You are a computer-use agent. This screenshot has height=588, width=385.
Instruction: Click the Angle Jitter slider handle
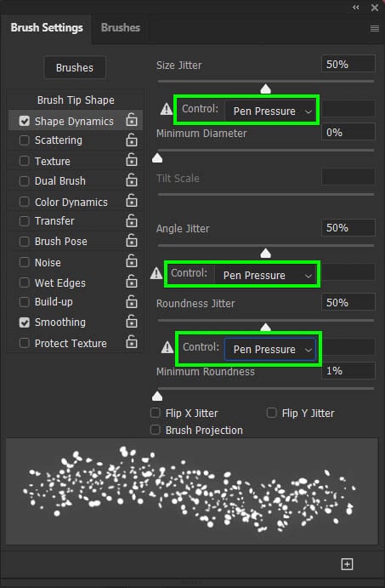[265, 254]
